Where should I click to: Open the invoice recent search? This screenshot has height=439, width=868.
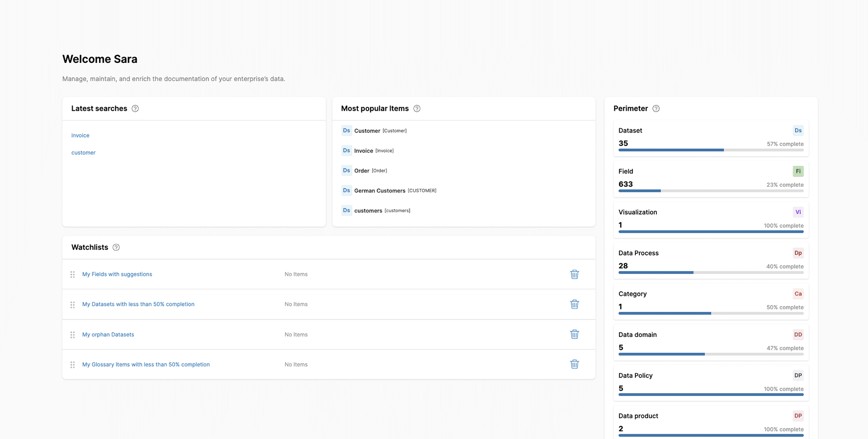coord(80,135)
